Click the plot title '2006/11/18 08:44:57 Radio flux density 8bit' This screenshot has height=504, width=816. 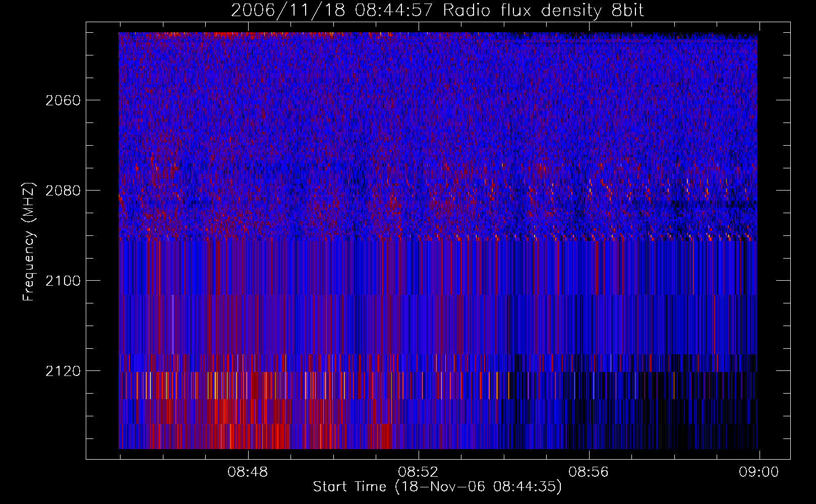[x=437, y=11]
